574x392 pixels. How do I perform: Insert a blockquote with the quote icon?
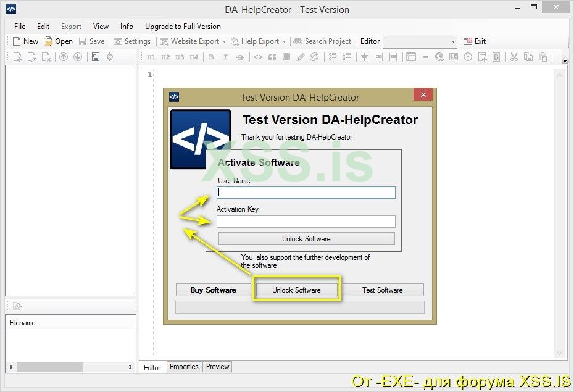[272, 57]
